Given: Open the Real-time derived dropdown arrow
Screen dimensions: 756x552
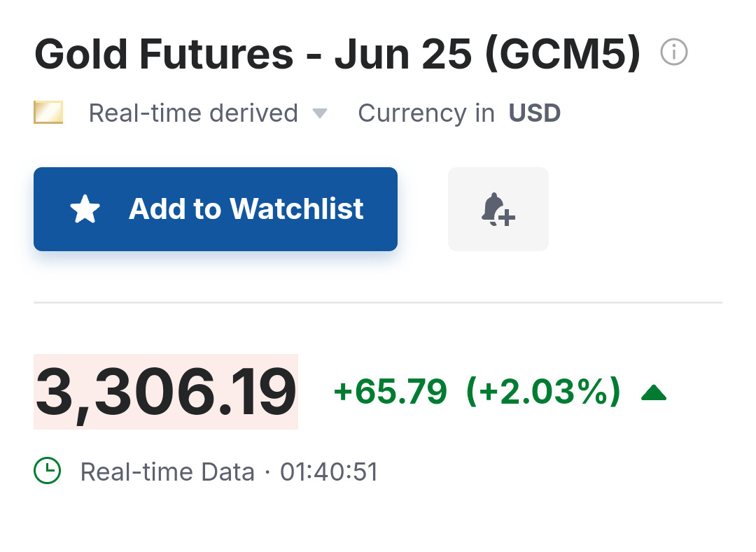Looking at the screenshot, I should tap(319, 113).
